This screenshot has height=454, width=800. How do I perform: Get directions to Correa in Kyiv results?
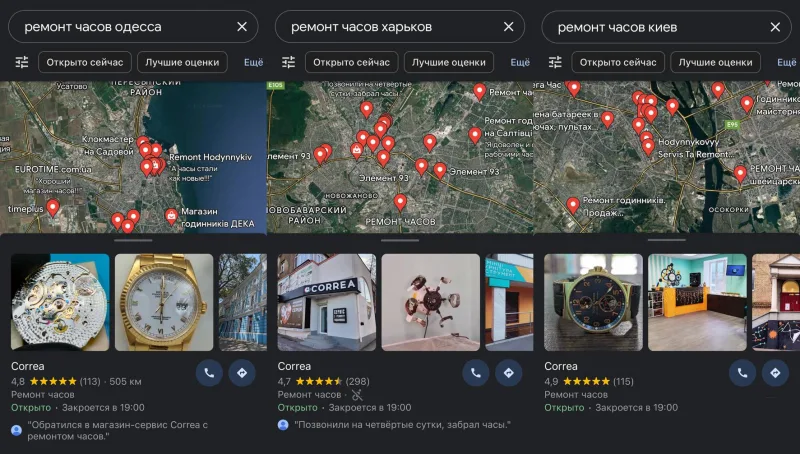775,373
